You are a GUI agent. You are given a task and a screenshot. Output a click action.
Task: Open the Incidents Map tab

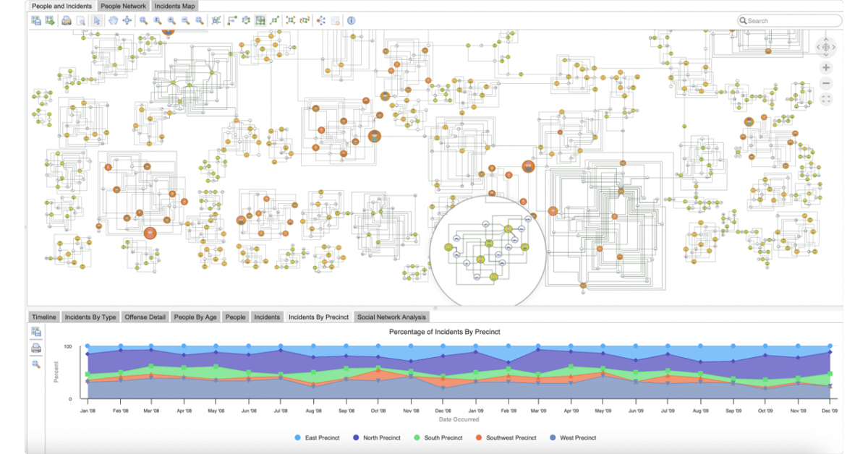pos(176,6)
